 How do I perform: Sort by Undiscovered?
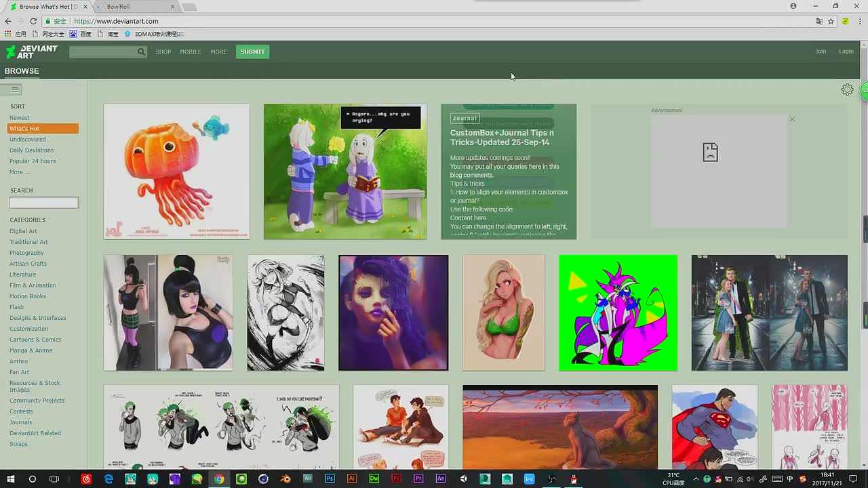point(28,140)
